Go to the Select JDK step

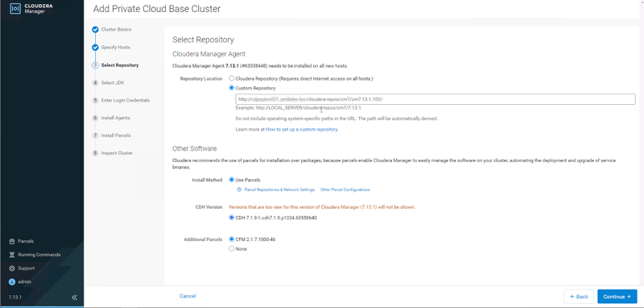112,83
